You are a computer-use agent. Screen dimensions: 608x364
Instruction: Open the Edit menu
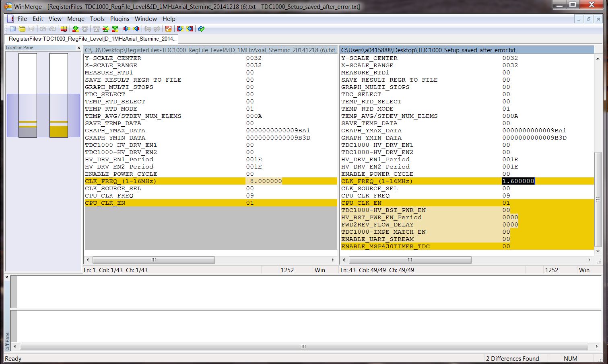(38, 19)
